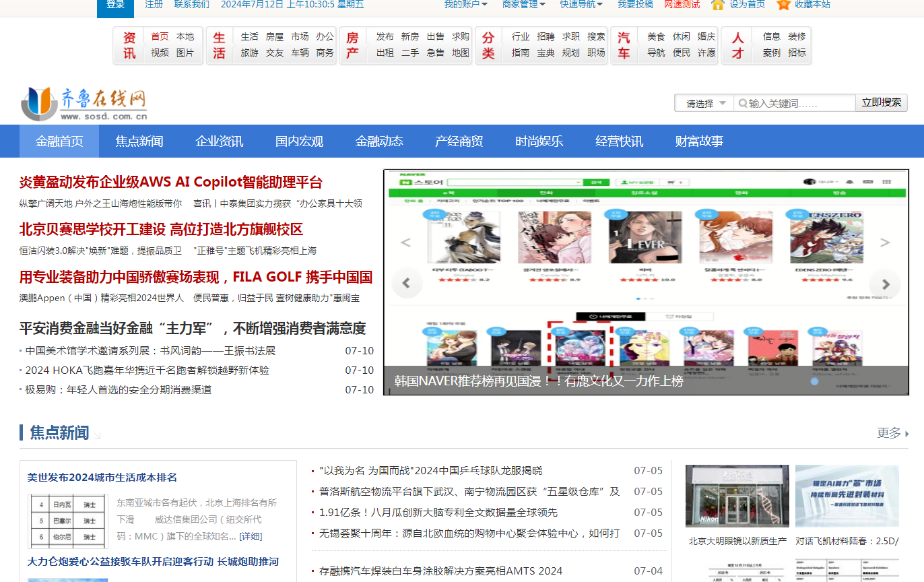
Task: Click the 齐鲁在线网 site logo
Action: (84, 104)
